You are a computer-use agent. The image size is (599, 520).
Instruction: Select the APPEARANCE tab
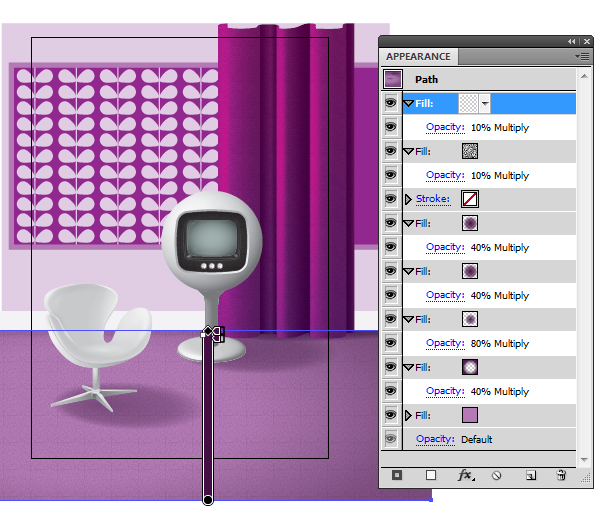(x=418, y=57)
